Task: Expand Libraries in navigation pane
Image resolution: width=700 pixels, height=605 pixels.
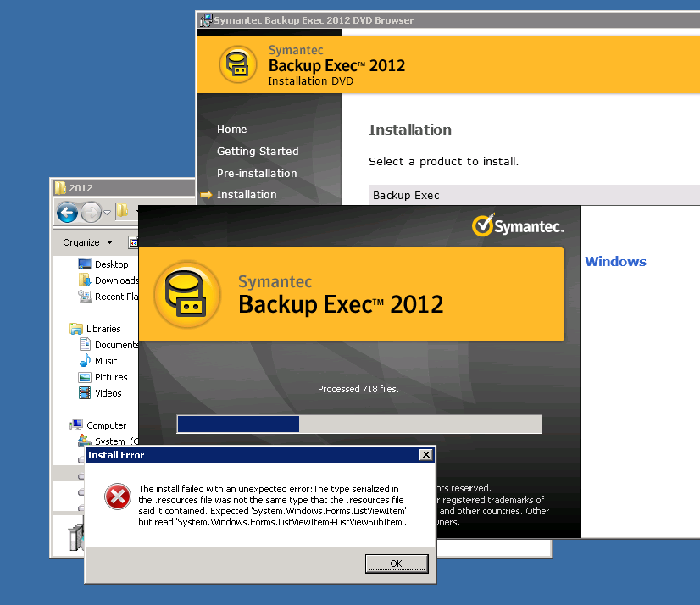Action: pyautogui.click(x=103, y=329)
